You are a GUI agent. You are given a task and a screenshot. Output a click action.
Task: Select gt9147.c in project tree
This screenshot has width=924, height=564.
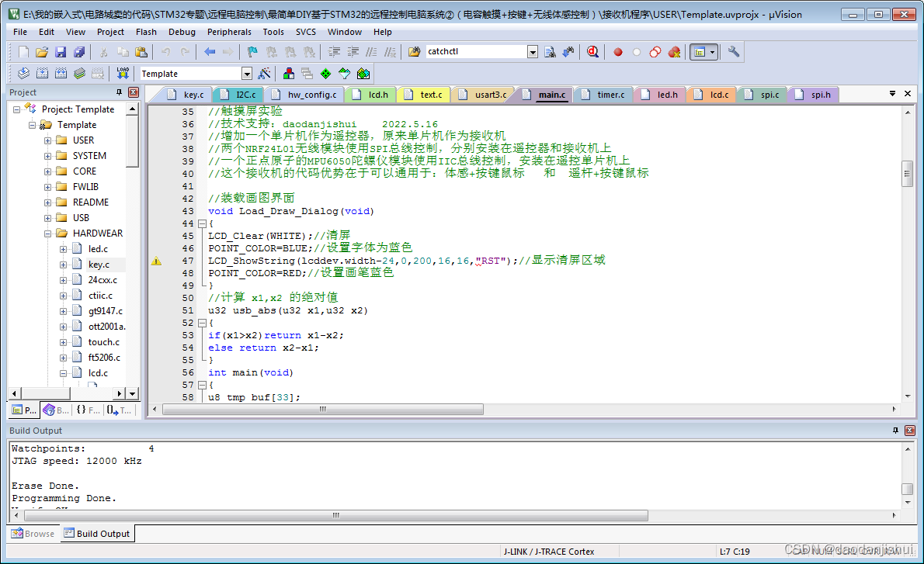106,311
